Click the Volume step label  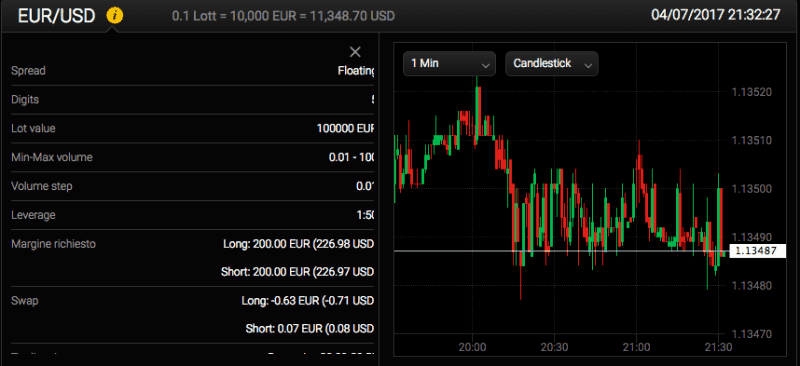pos(42,186)
